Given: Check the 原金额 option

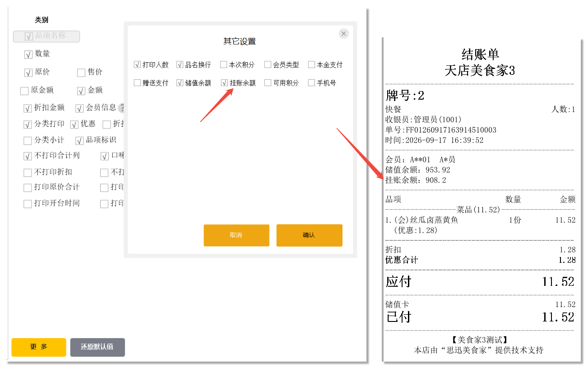Looking at the screenshot, I should (x=24, y=91).
